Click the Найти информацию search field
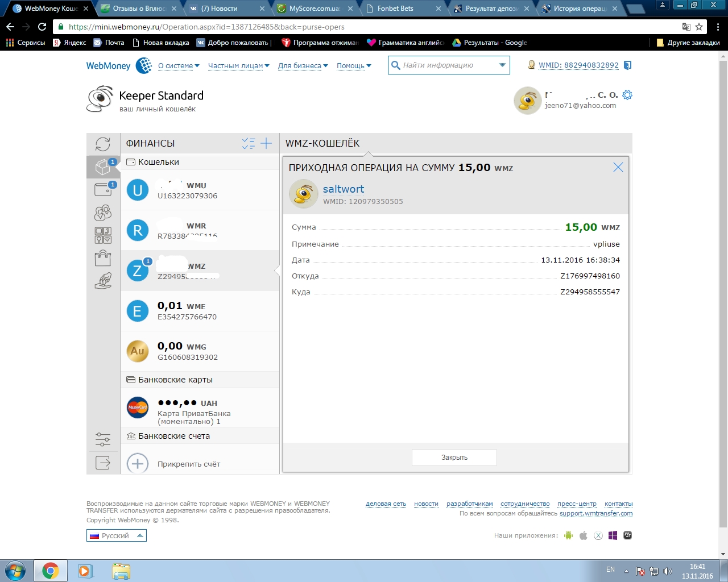Viewport: 728px width, 582px height. point(449,65)
